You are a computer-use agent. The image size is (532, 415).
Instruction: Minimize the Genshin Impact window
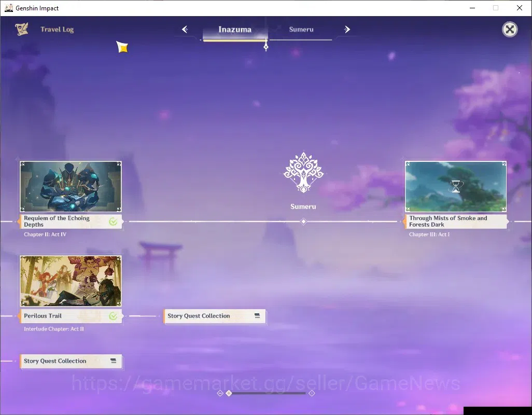coord(472,8)
